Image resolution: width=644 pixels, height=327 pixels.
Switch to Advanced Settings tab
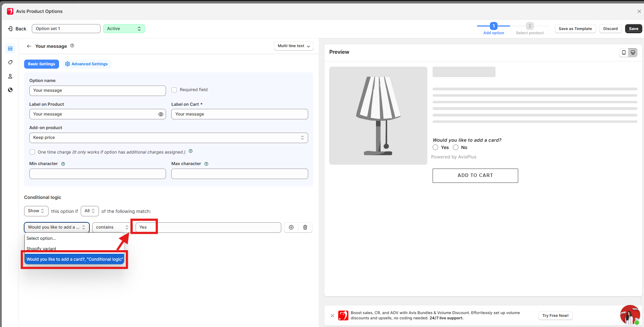(x=86, y=64)
